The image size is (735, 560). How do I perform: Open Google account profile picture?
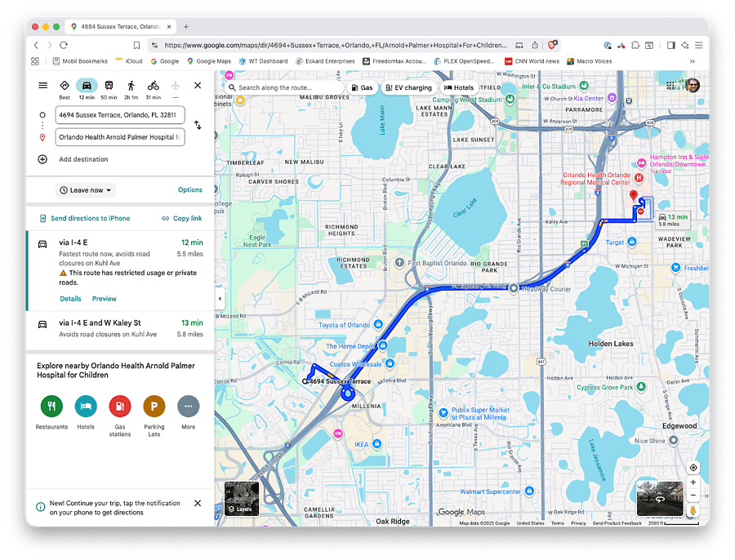pos(693,85)
